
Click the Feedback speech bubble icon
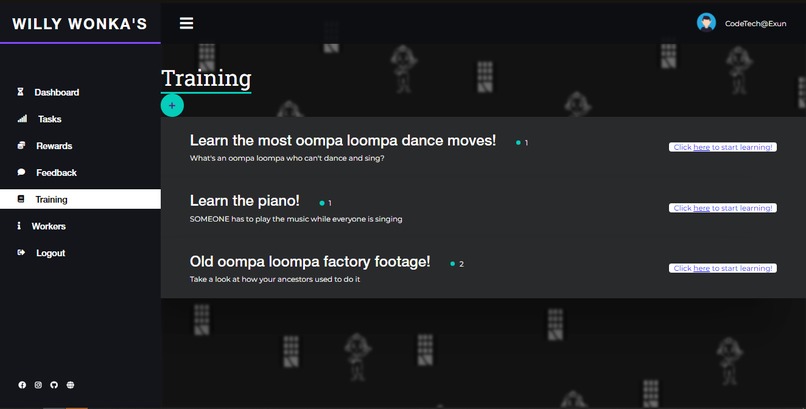tap(21, 172)
